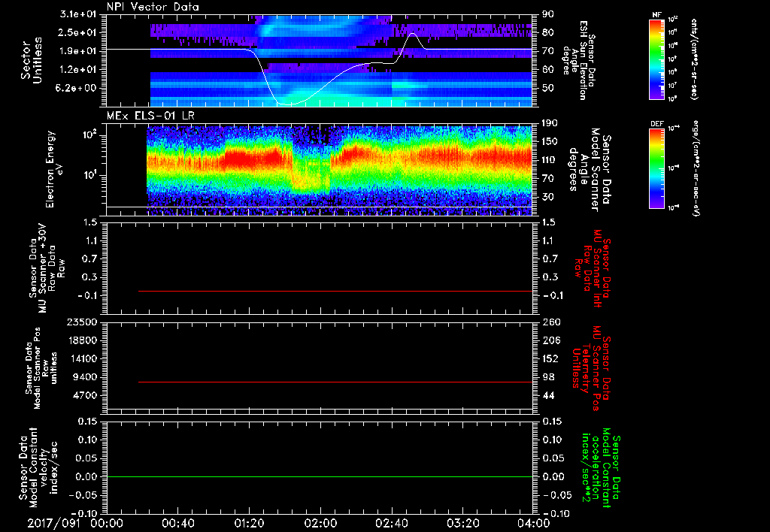Click the DEF energy flux color bar
Screen dimensions: 770x532
coord(657,168)
